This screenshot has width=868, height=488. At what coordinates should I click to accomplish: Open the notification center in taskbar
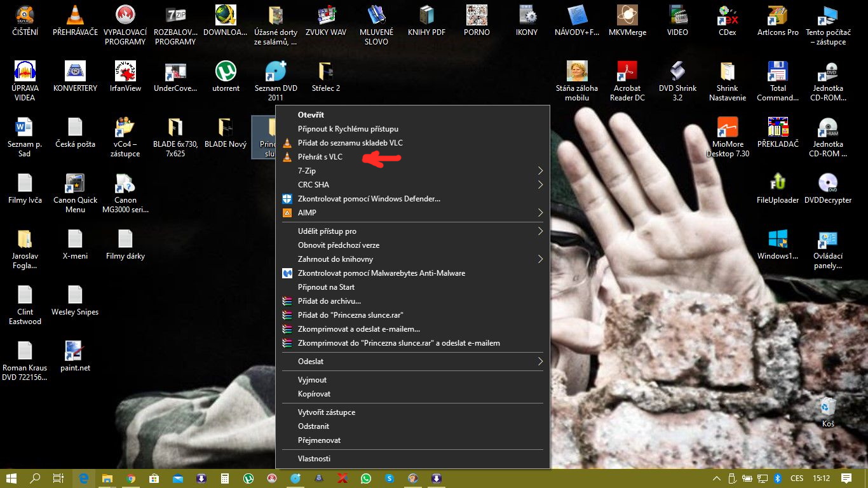846,478
